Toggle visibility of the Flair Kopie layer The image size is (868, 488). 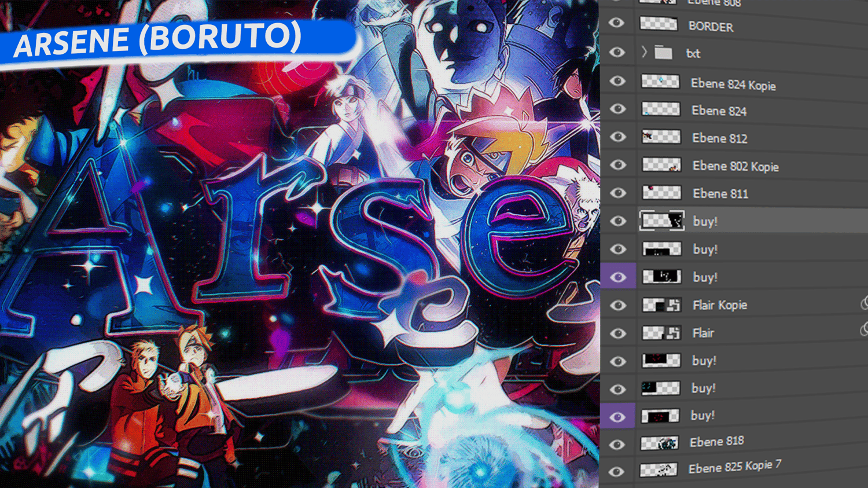coord(618,305)
